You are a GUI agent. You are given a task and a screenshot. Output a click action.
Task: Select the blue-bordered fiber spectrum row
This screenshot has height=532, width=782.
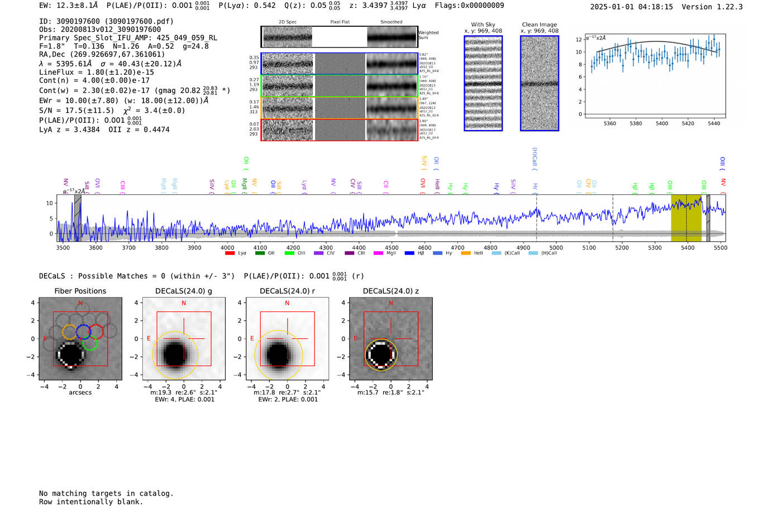click(340, 64)
